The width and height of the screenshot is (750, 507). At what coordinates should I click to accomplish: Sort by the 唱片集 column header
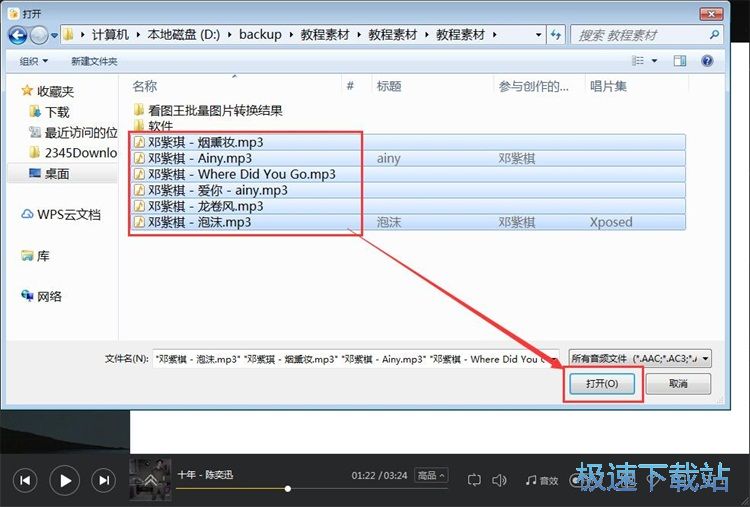pos(608,86)
